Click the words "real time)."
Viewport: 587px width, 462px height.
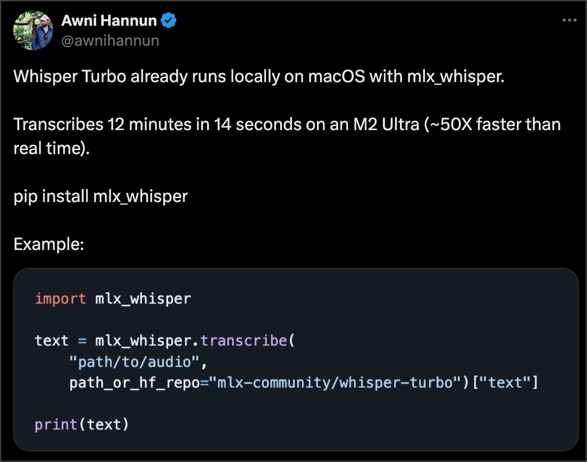click(52, 148)
